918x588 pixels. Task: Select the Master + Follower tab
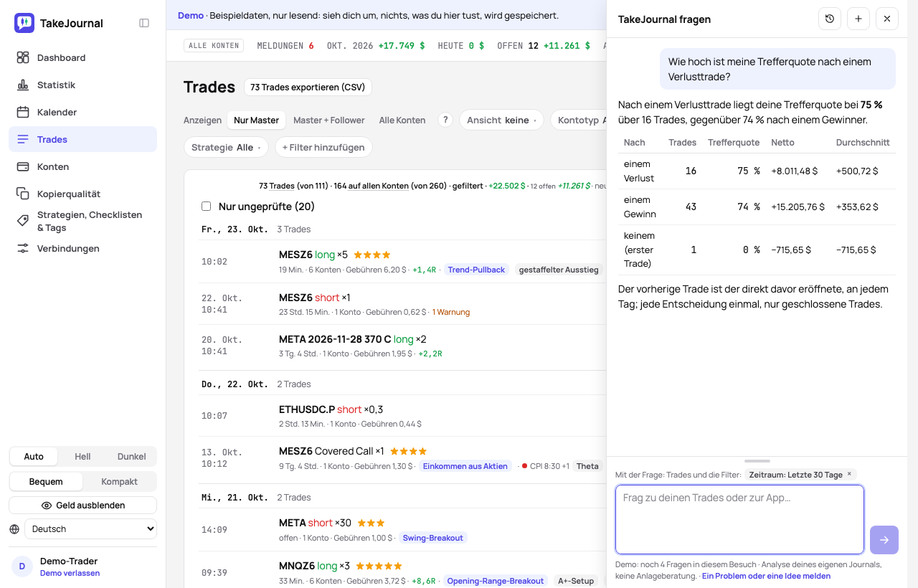click(329, 120)
